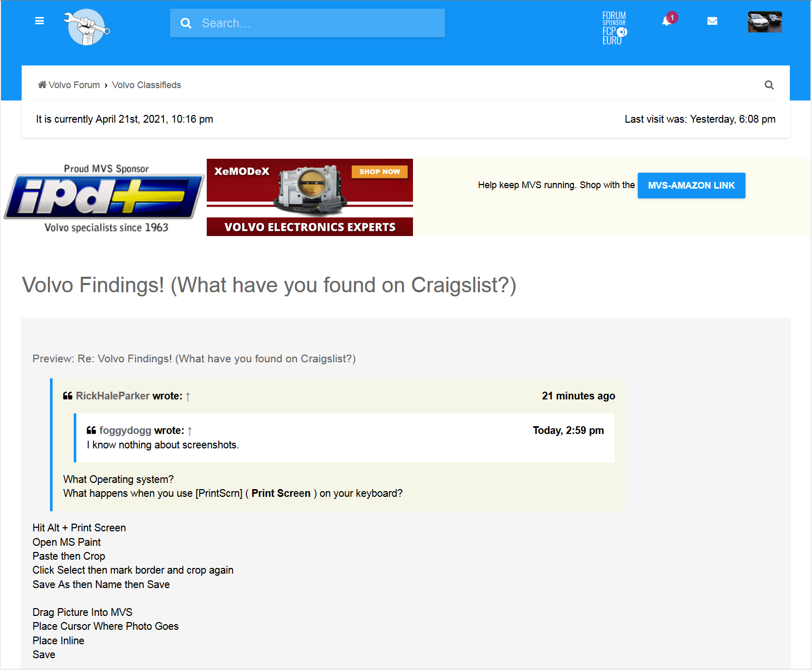Jump to RickHaleParker's original post arrow
The height and width of the screenshot is (670, 812).
188,396
